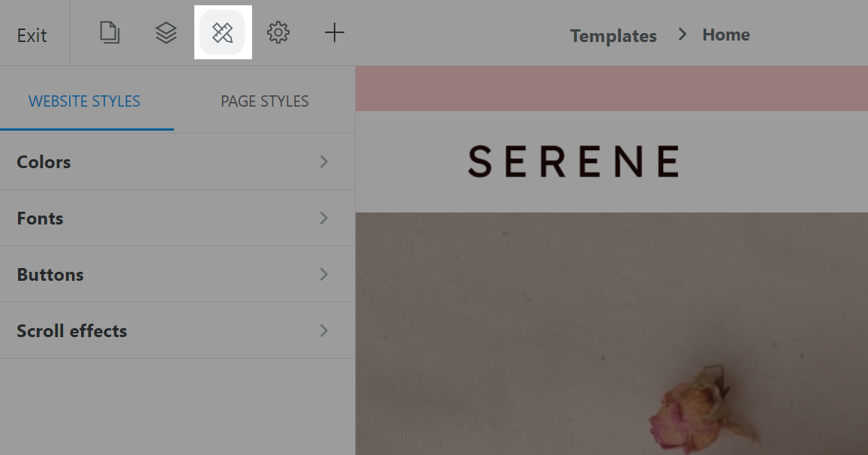Open the Layers stack icon
This screenshot has height=455, width=868.
point(166,33)
